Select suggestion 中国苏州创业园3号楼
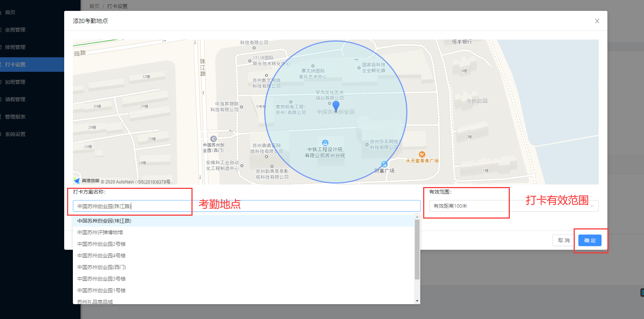 243,279
